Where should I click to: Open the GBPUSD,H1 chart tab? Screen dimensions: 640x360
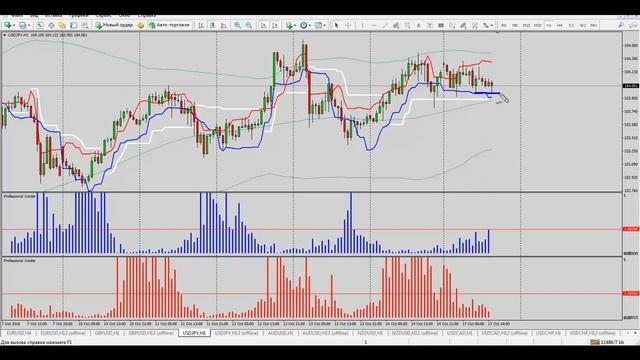click(107, 333)
